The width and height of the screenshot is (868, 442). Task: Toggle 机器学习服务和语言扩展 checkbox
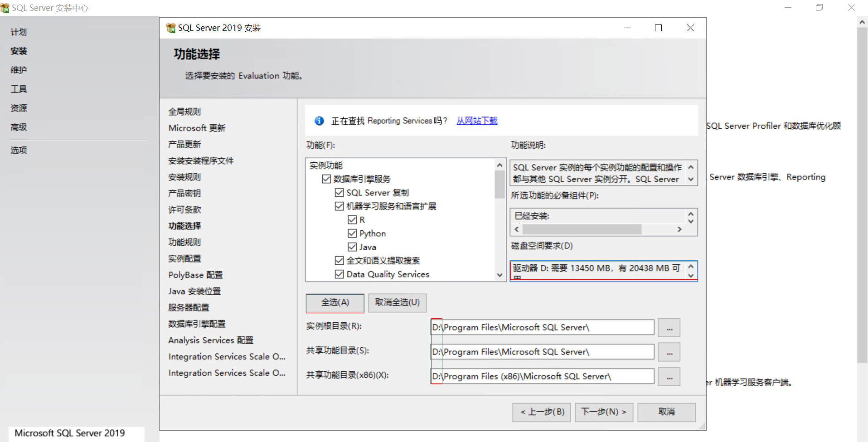pyautogui.click(x=339, y=206)
